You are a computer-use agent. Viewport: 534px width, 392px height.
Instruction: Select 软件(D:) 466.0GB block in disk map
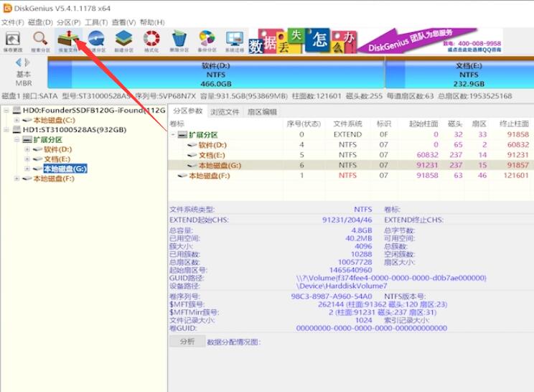tap(216, 74)
